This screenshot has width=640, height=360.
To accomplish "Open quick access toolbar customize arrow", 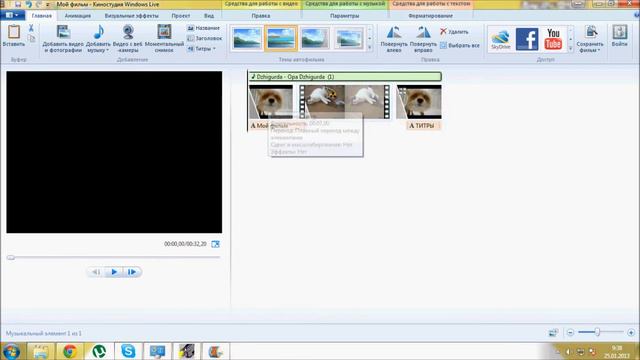I will click(48, 4).
